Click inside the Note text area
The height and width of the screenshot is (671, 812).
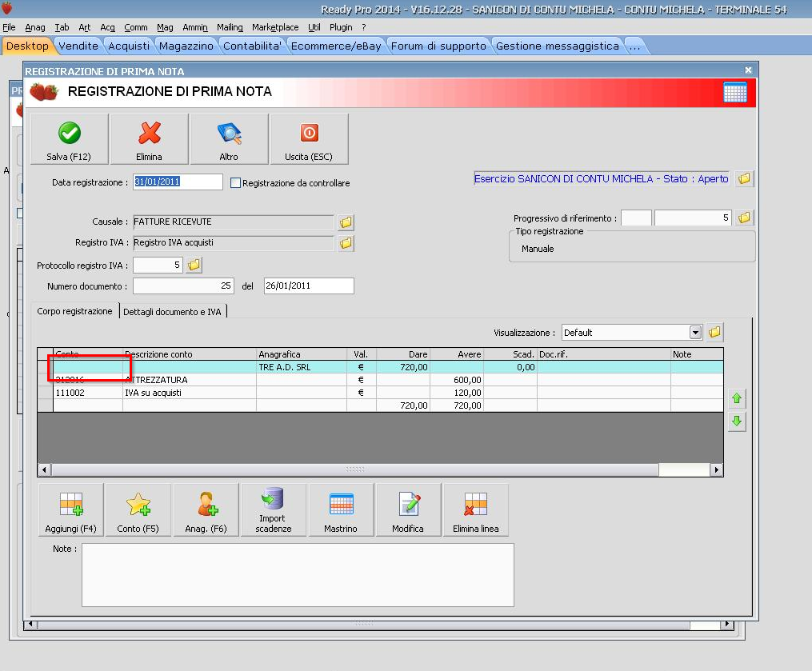(298, 575)
